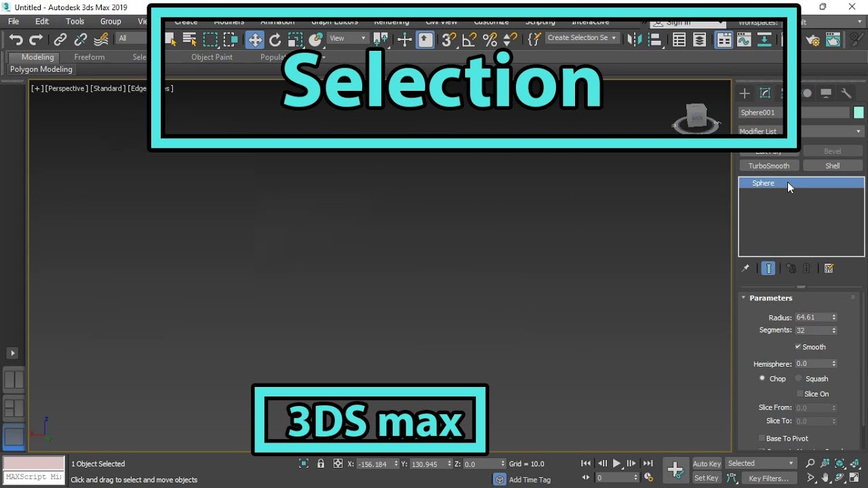Click the Undo arrow icon

pos(16,40)
